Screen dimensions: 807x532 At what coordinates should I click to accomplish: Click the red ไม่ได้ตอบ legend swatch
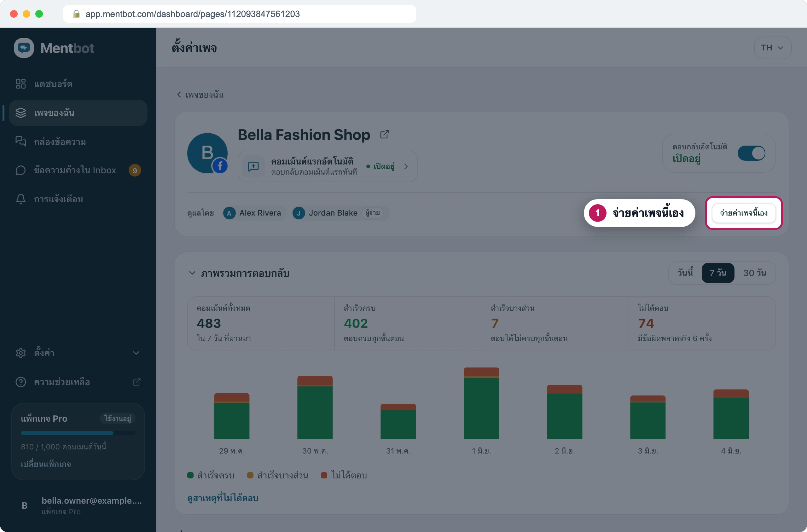click(324, 475)
